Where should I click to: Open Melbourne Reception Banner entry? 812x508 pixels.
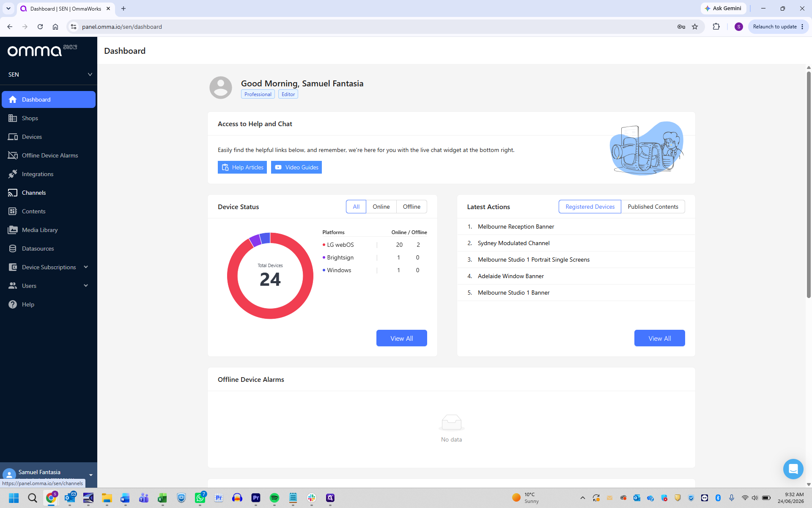576,226
